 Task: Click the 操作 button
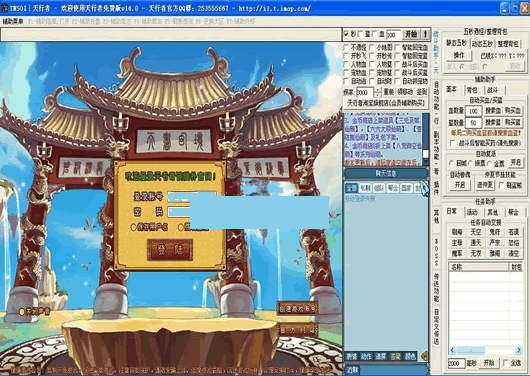tap(459, 55)
